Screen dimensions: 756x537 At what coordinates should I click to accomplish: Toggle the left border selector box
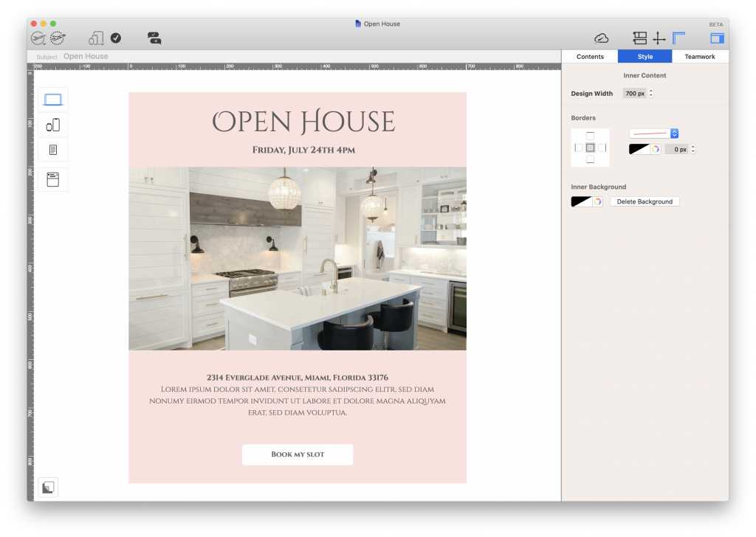pos(579,148)
